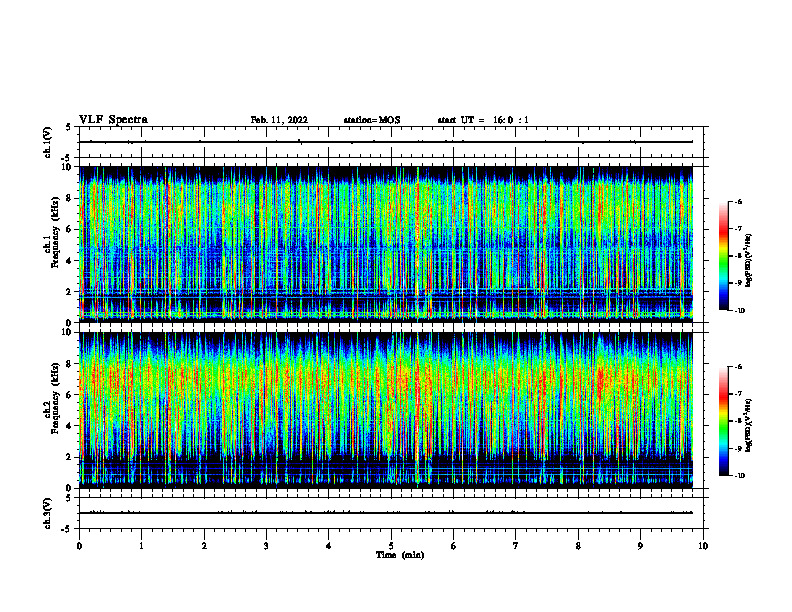792x612 pixels.
Task: Click the ch.2 color bar PSD unit label
Action: (749, 425)
